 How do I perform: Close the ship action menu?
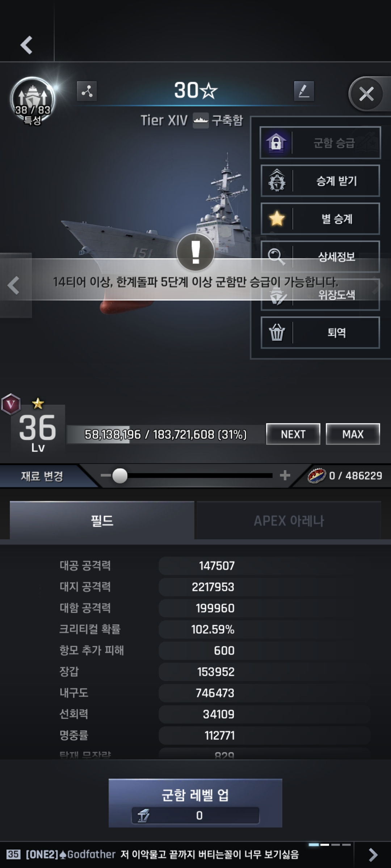point(366,94)
